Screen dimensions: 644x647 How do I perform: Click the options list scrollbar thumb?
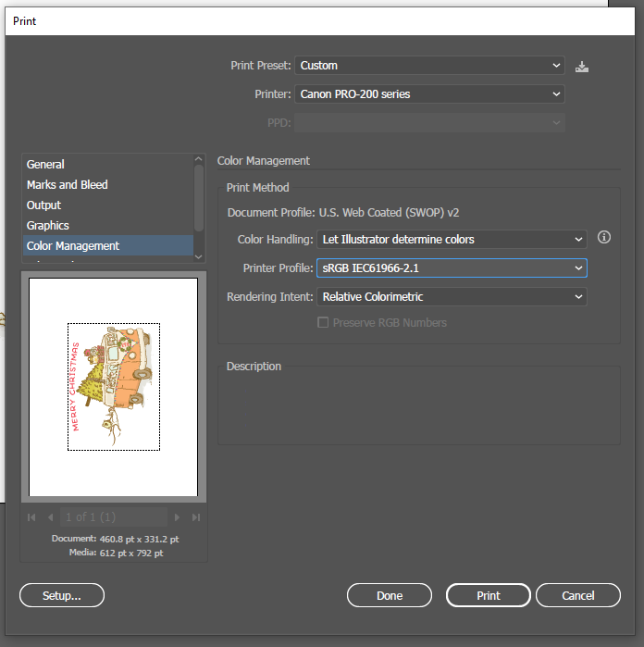click(199, 198)
